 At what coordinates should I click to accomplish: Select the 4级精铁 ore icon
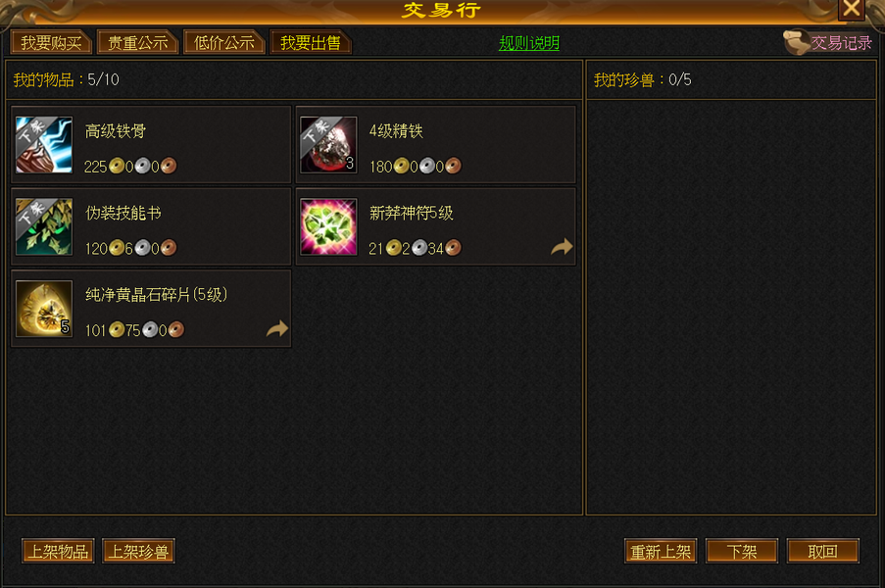[328, 145]
